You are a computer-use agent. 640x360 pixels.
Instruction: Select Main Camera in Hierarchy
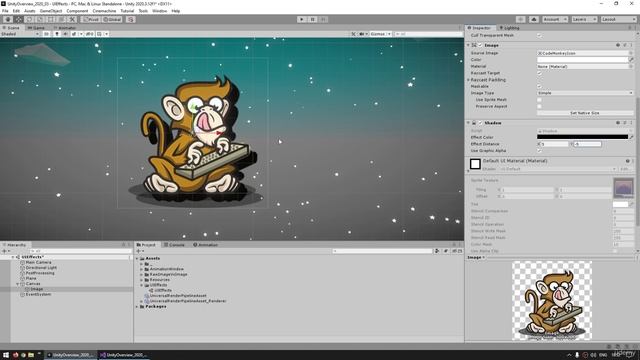[x=38, y=262]
